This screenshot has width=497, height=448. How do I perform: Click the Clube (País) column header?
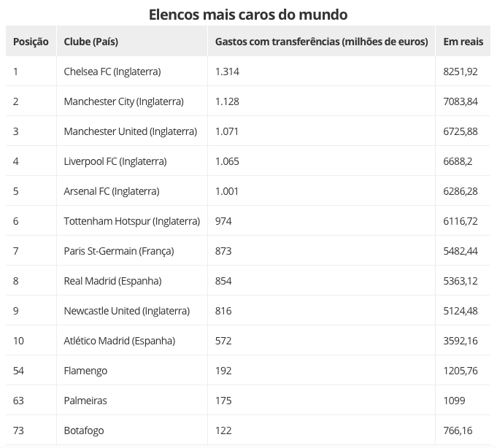[x=91, y=42]
